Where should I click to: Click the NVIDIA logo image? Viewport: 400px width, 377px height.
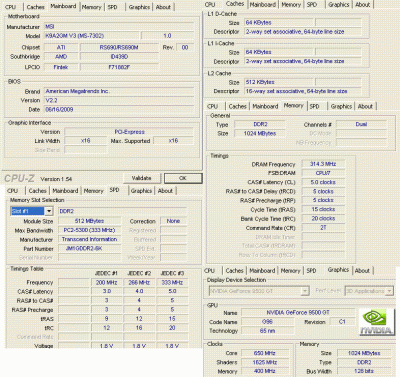click(x=376, y=322)
